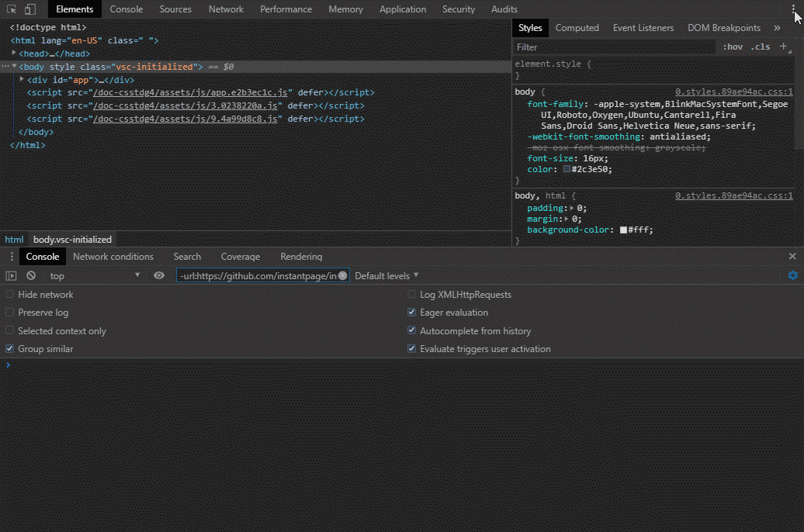
Task: Switch to the Network tab
Action: (226, 9)
